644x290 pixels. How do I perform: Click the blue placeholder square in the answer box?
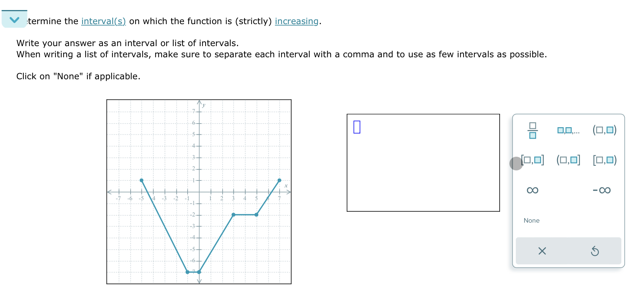pos(357,127)
